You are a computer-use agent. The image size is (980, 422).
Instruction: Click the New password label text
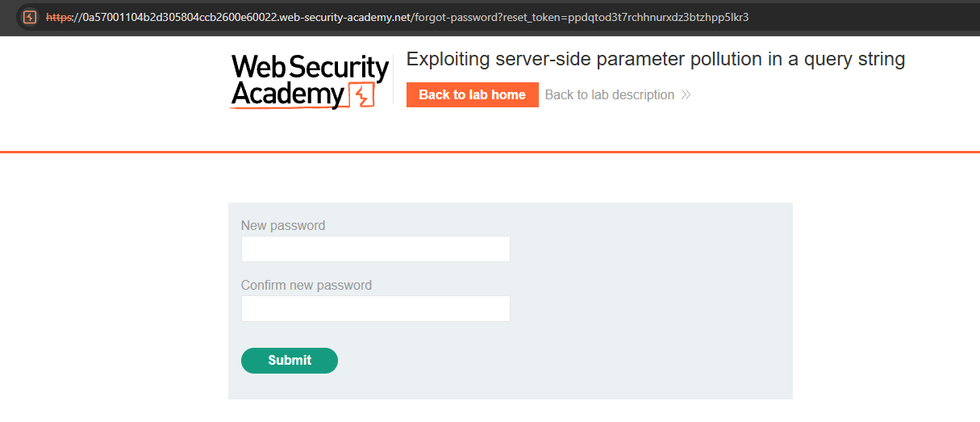283,226
